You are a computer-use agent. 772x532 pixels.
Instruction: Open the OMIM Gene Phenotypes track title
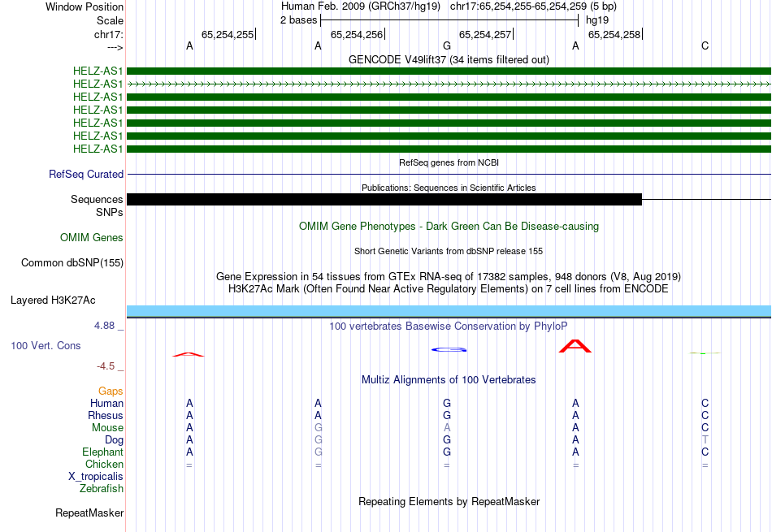tap(449, 227)
